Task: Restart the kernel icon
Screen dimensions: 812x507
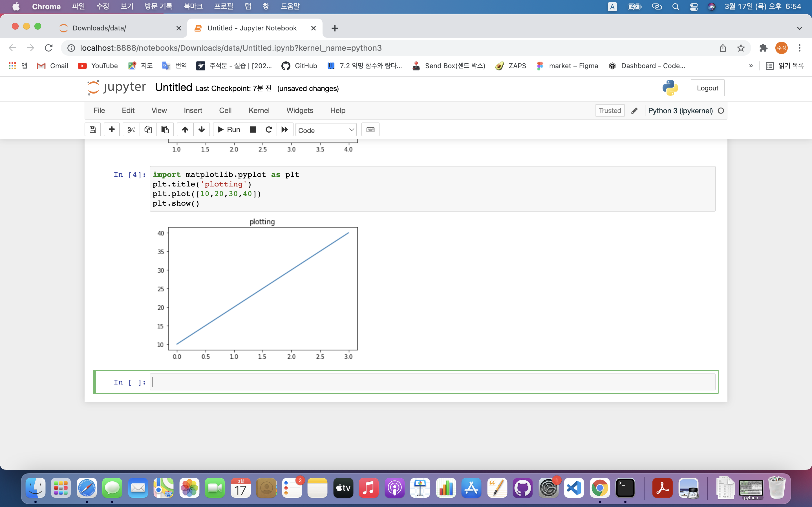Action: [x=269, y=130]
